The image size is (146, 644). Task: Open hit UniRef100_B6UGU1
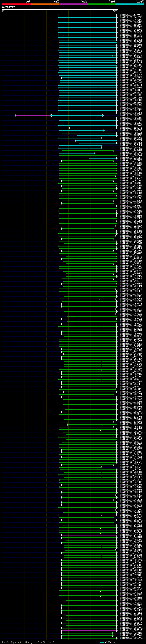(x=131, y=100)
